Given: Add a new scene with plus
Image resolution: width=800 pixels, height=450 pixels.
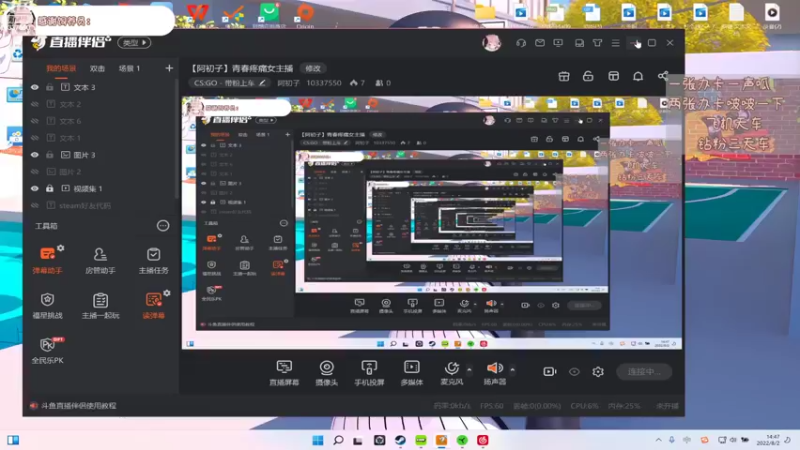Looking at the screenshot, I should 169,68.
